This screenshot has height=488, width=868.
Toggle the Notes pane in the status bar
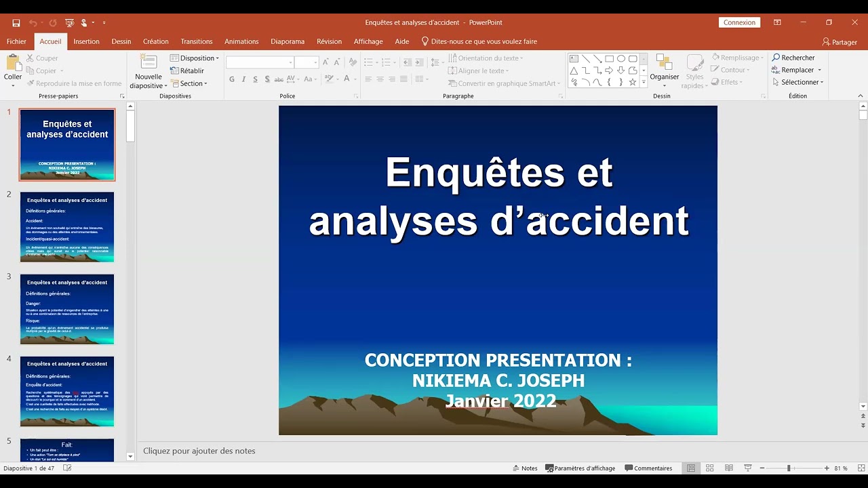click(525, 468)
